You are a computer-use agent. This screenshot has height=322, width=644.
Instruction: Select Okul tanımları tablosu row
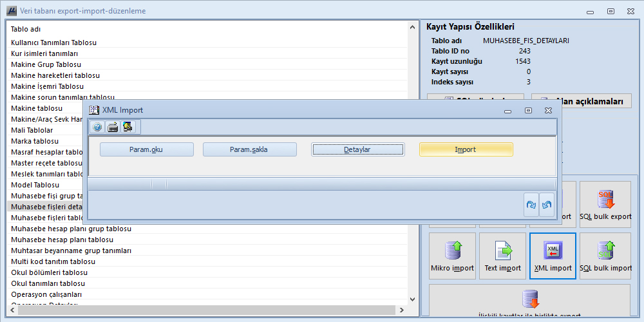(207, 283)
